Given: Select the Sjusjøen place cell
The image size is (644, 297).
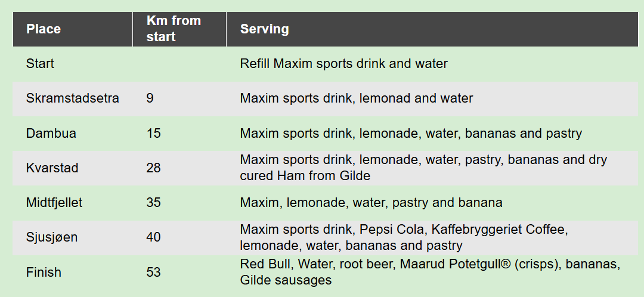Looking at the screenshot, I should click(52, 237).
